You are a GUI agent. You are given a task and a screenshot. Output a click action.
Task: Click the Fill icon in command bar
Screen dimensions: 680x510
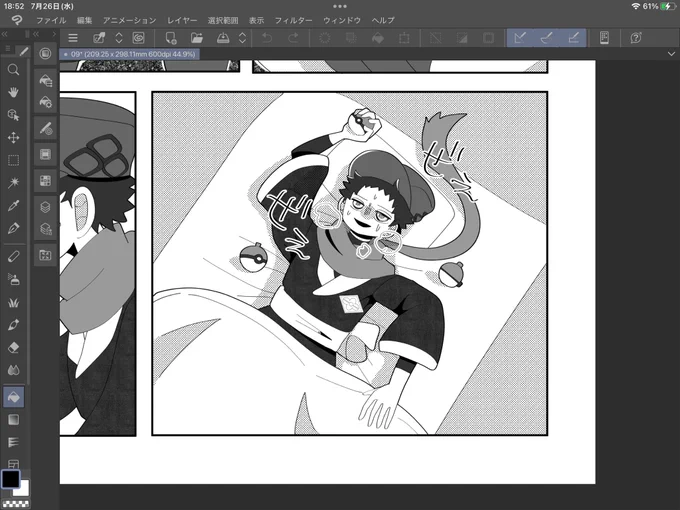[x=378, y=38]
